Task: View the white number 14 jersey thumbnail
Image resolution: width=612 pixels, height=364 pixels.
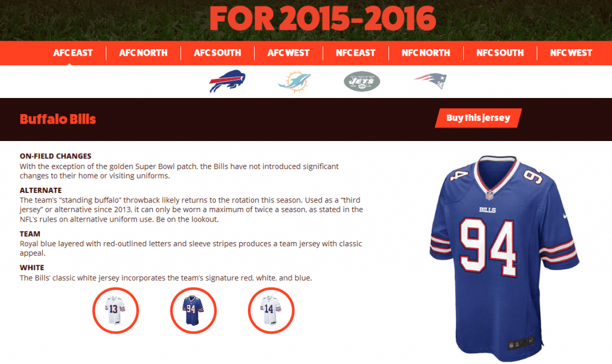Action: (x=271, y=311)
